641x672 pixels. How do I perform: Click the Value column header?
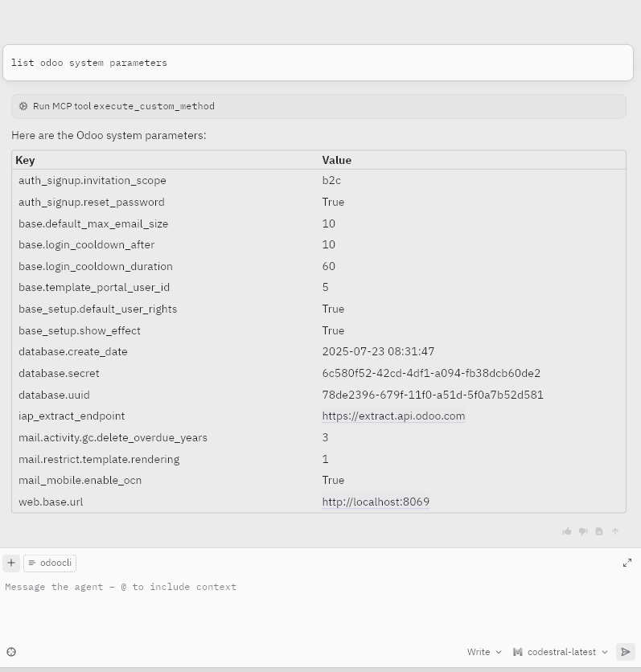(337, 160)
